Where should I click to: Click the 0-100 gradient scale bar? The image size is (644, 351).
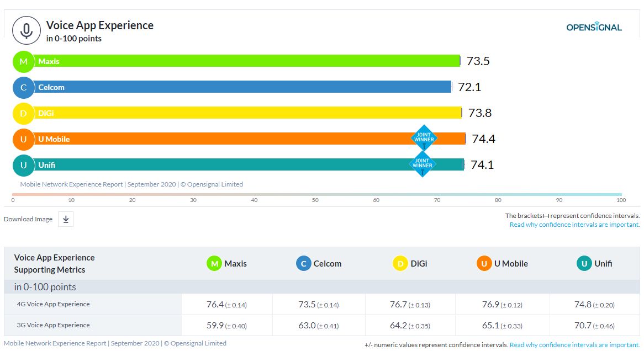(x=317, y=194)
